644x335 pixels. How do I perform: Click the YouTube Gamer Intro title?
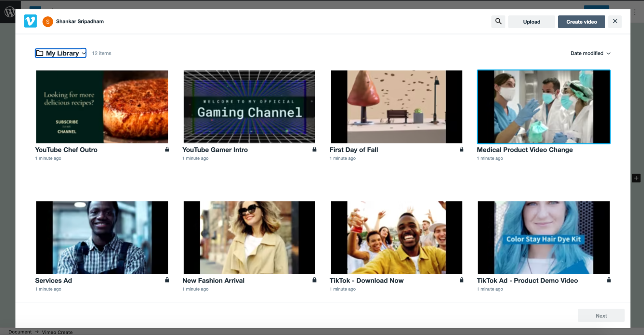(x=215, y=150)
